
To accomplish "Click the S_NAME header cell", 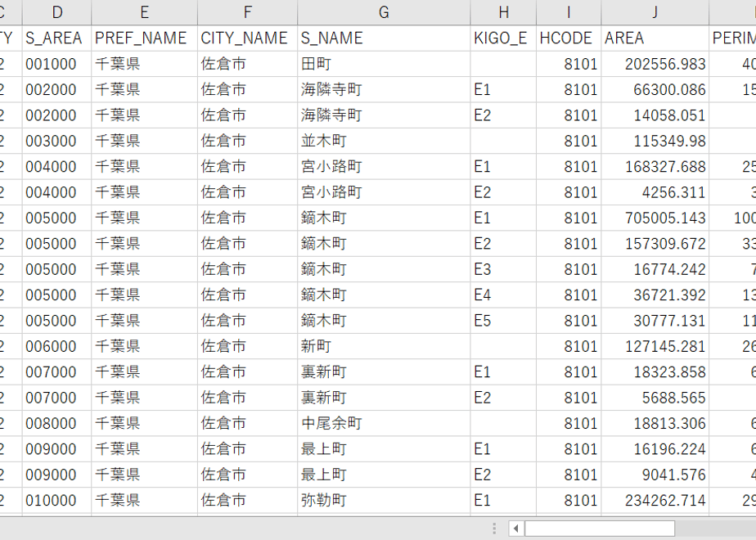I will pos(384,38).
